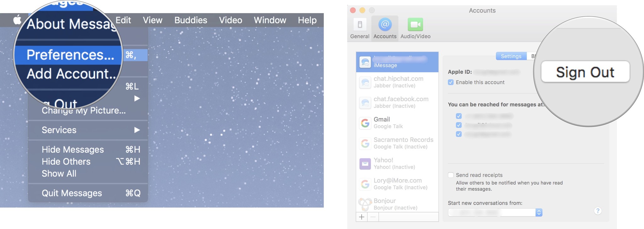Open the Video menu
This screenshot has height=229, width=644.
tap(230, 20)
